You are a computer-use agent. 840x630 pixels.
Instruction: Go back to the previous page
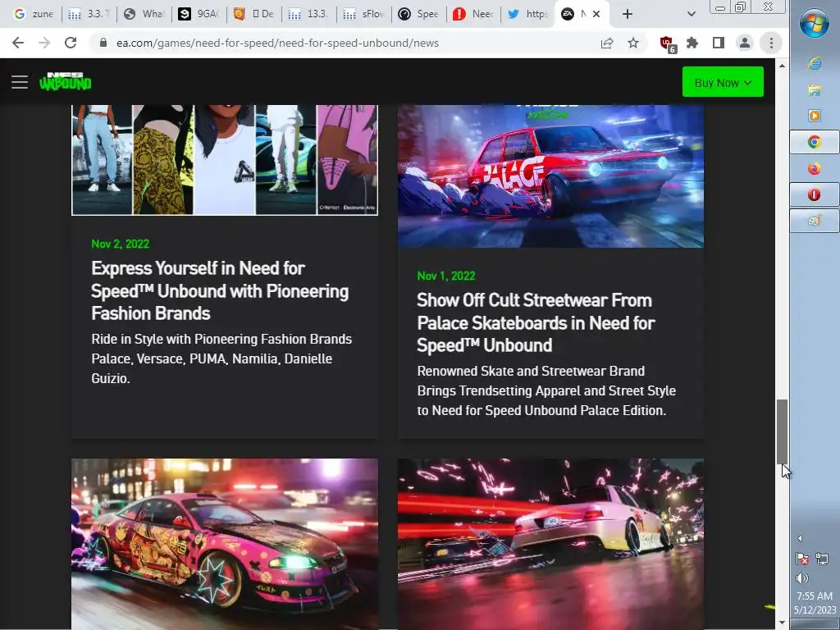[x=18, y=43]
